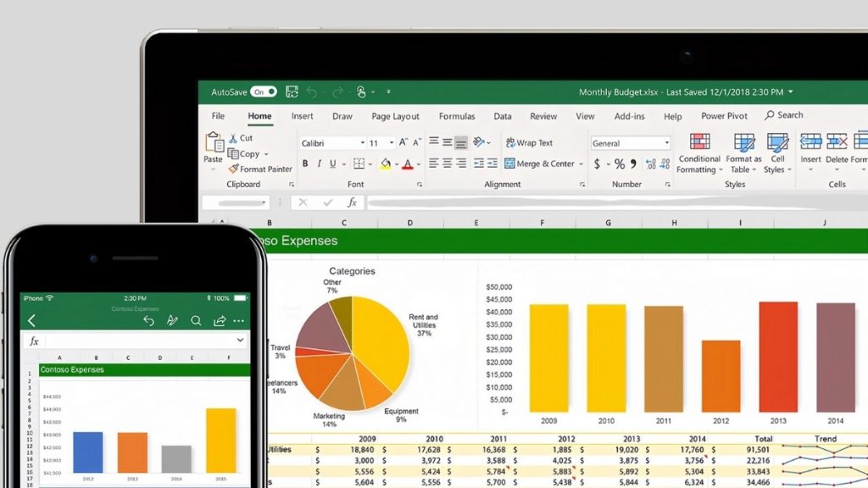Click the Redo arrow in tablet title bar
Image resolution: width=868 pixels, height=488 pixels.
tap(337, 91)
